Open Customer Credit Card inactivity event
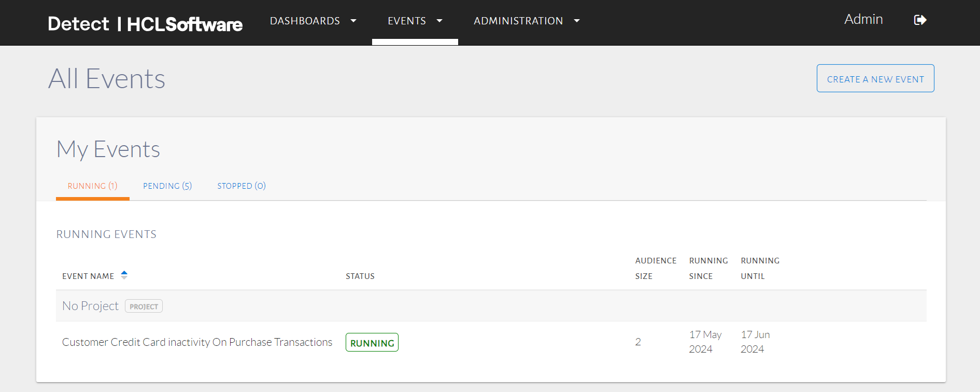The image size is (980, 392). tap(197, 342)
